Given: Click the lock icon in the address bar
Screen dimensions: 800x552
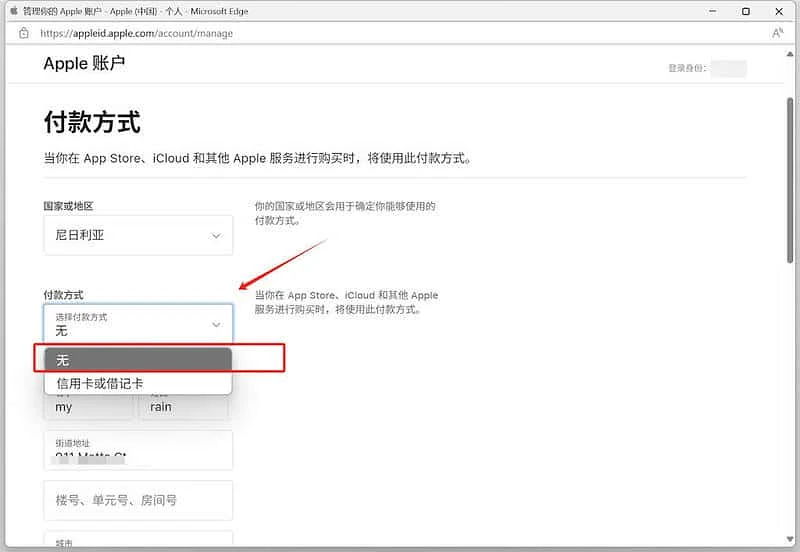Looking at the screenshot, I should [x=23, y=33].
